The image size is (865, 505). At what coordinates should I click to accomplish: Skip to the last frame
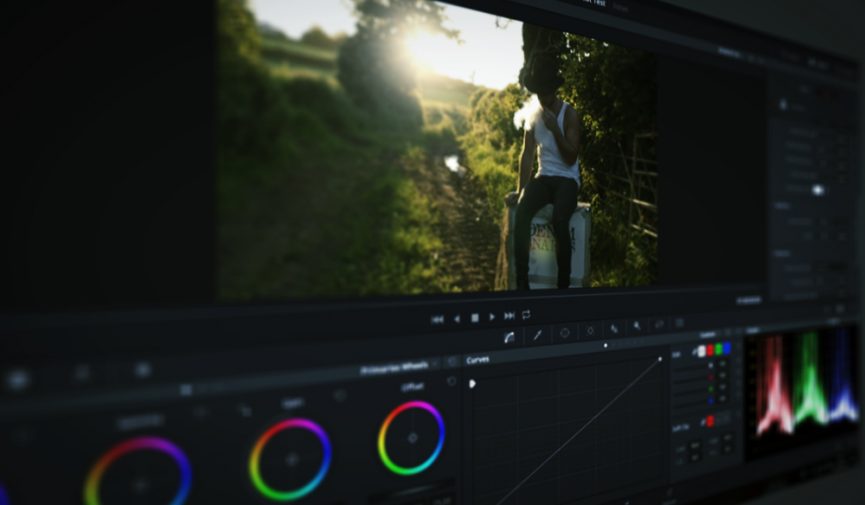509,316
